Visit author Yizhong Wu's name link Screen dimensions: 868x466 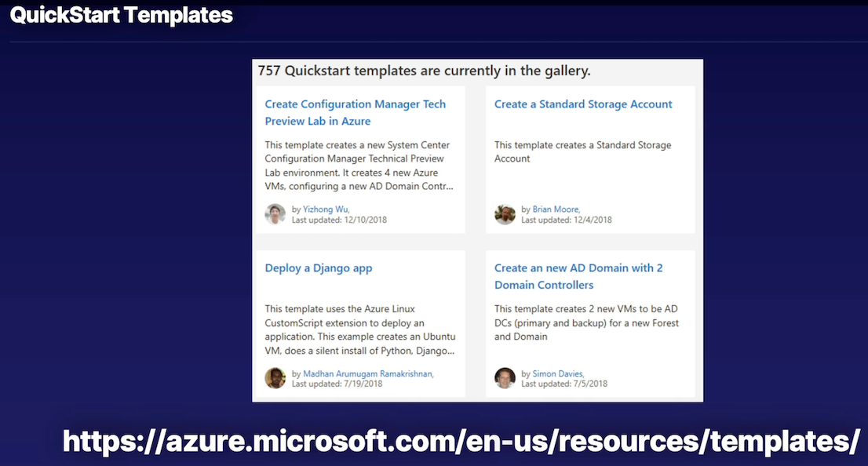click(326, 209)
